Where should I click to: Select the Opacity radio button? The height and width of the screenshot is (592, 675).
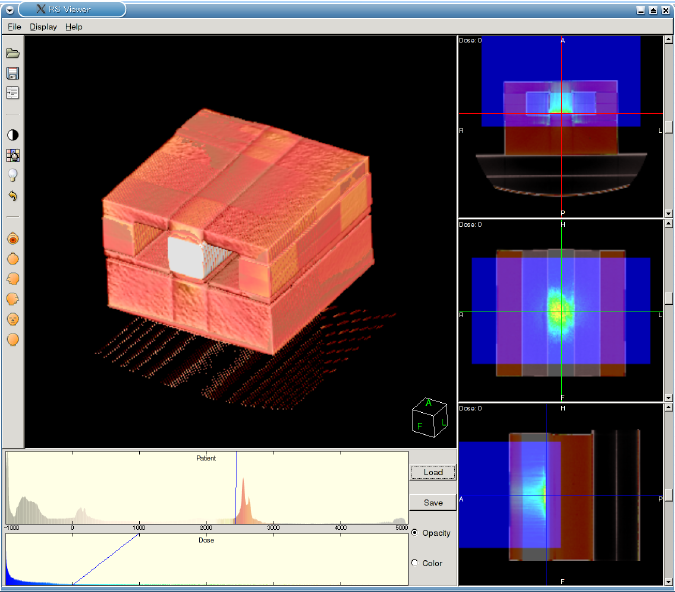click(416, 533)
